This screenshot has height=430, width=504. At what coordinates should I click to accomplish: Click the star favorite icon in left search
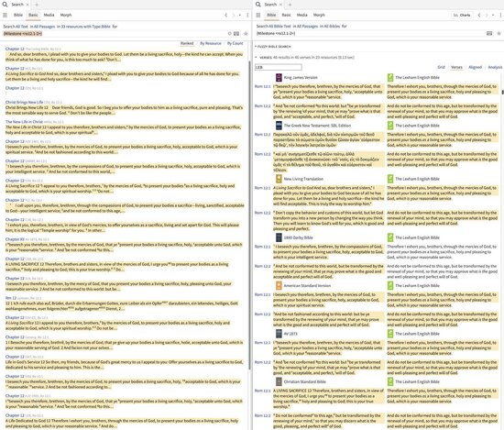(246, 33)
